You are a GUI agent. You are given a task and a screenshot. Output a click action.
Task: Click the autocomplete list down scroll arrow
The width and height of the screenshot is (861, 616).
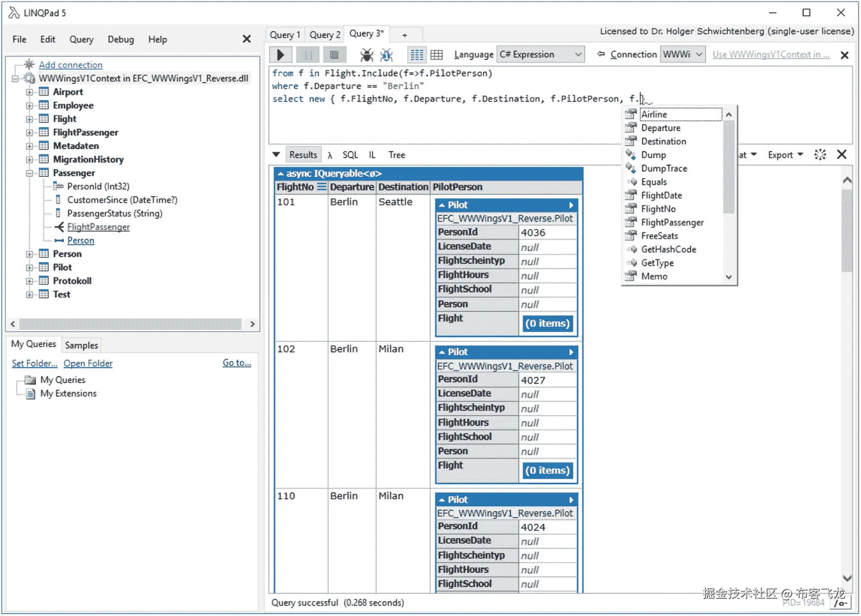pos(729,277)
